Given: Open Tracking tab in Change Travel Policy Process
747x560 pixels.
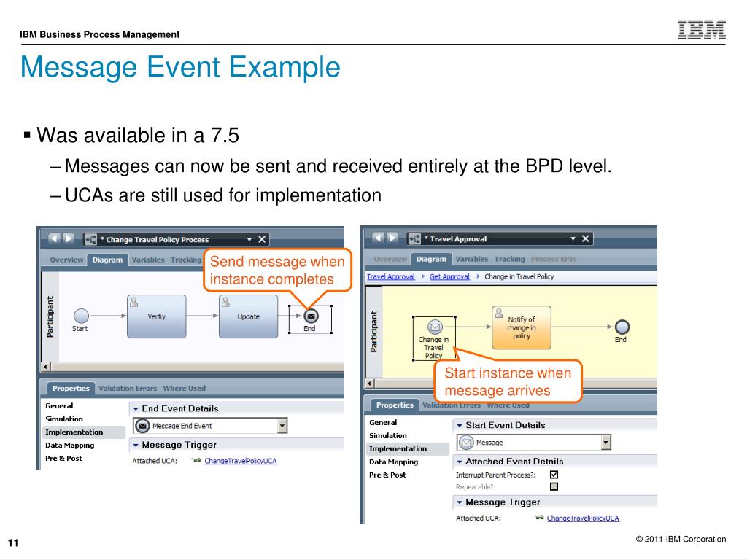Looking at the screenshot, I should tap(186, 260).
